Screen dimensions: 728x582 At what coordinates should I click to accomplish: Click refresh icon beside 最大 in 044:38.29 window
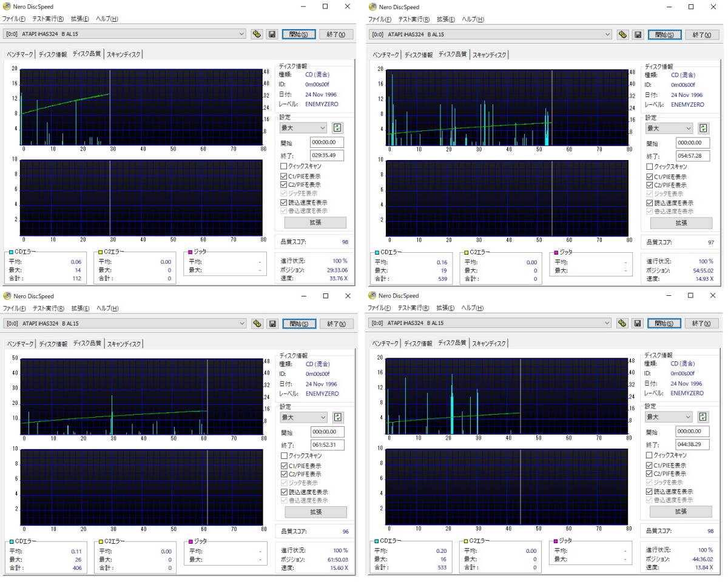click(x=703, y=417)
